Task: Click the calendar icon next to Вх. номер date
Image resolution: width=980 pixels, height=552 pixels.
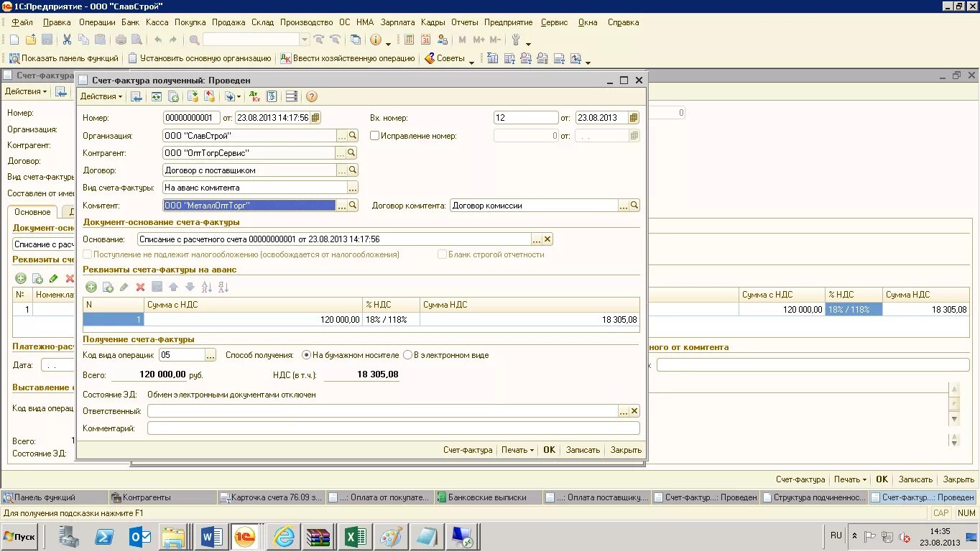Action: [x=634, y=118]
